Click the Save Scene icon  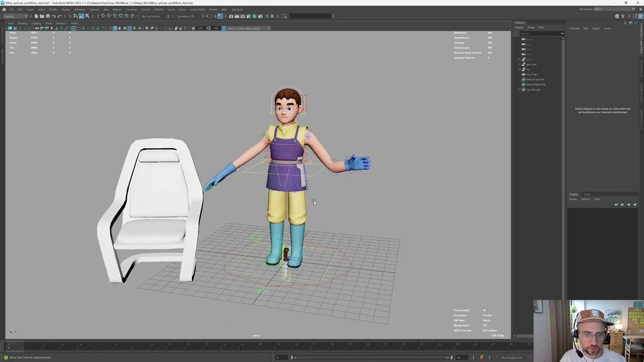point(48,16)
